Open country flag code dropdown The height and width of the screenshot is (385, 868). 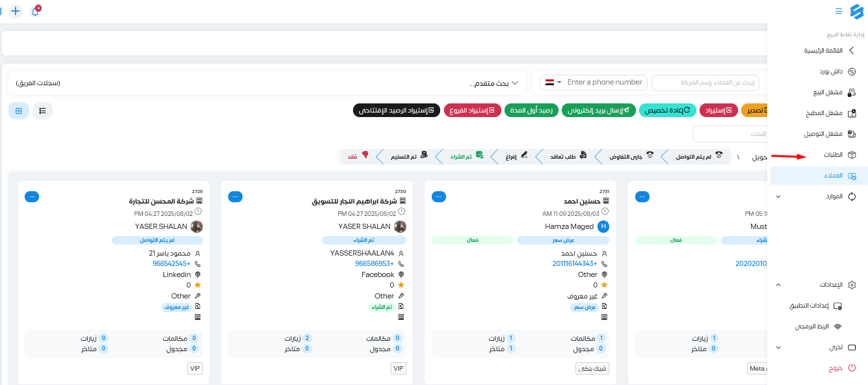click(553, 83)
